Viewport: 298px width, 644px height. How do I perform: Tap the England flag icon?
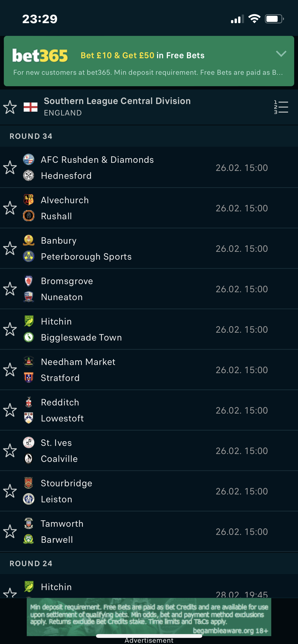click(x=31, y=107)
